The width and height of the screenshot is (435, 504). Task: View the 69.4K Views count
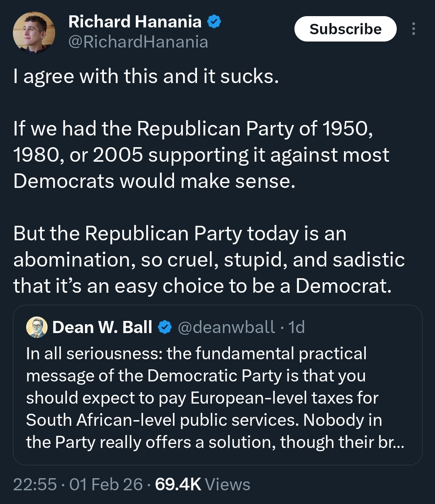[x=178, y=484]
